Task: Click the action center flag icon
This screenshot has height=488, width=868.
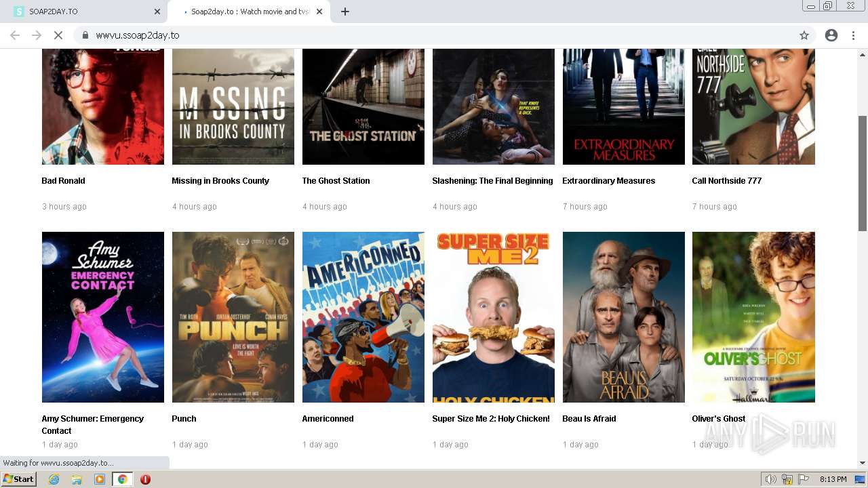Action: 804,479
